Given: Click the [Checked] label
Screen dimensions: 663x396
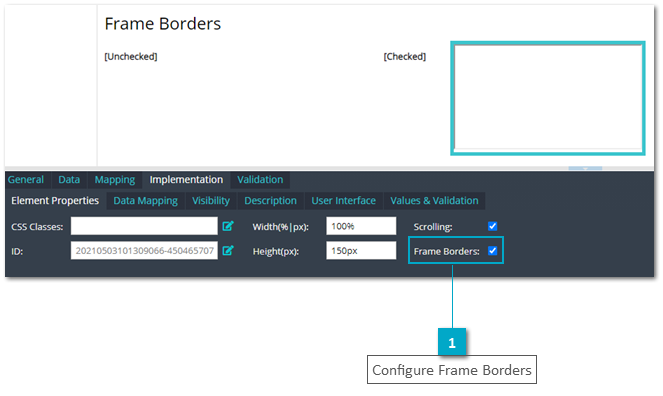Looking at the screenshot, I should pos(405,57).
